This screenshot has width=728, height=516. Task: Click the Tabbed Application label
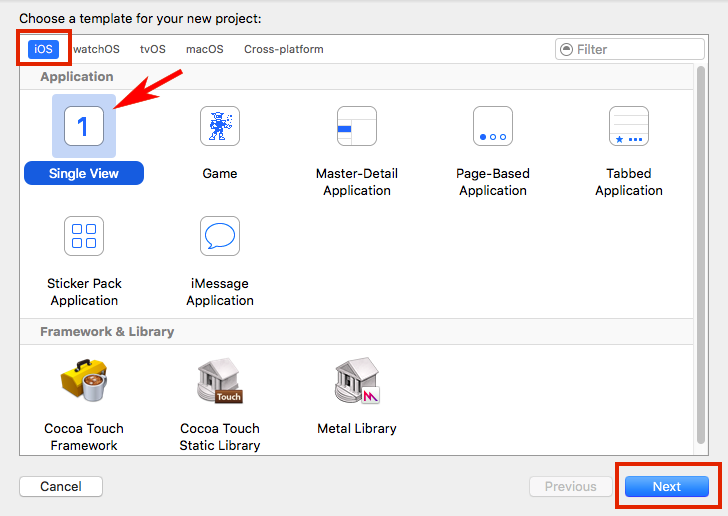(629, 182)
